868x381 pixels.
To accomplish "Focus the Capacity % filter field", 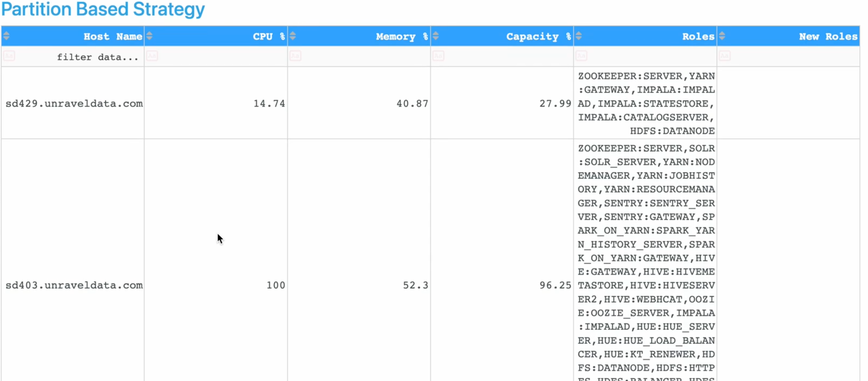I will click(x=502, y=57).
